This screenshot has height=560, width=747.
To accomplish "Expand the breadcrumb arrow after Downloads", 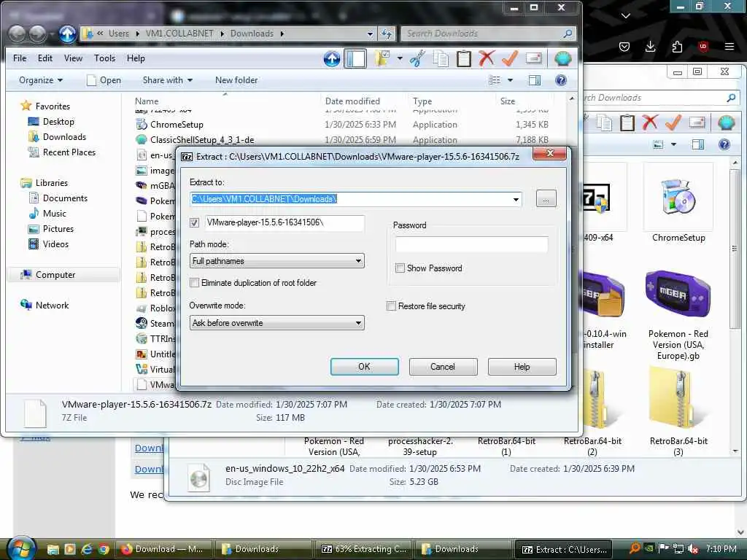I will pos(282,34).
